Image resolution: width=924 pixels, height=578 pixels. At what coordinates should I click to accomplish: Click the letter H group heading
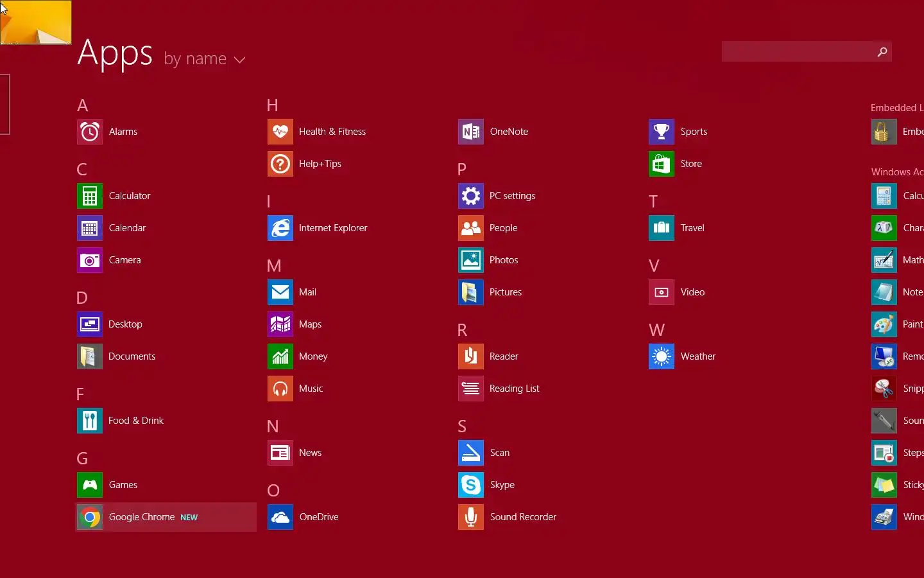tap(273, 105)
